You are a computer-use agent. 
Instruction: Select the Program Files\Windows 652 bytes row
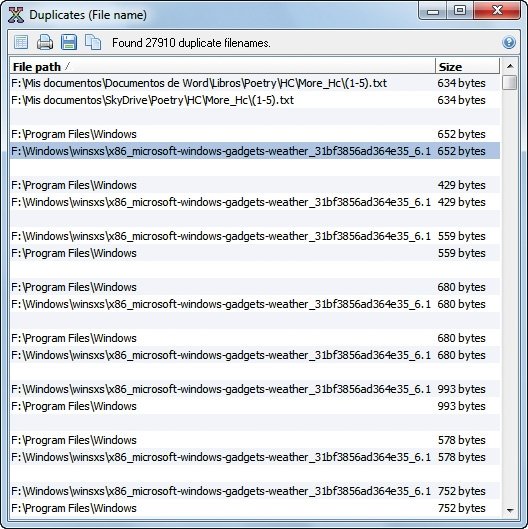tap(255, 134)
